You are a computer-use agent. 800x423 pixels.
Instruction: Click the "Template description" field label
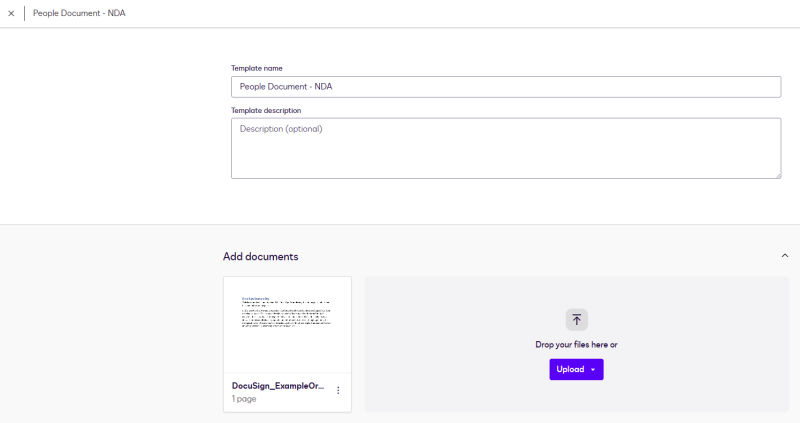[x=266, y=110]
